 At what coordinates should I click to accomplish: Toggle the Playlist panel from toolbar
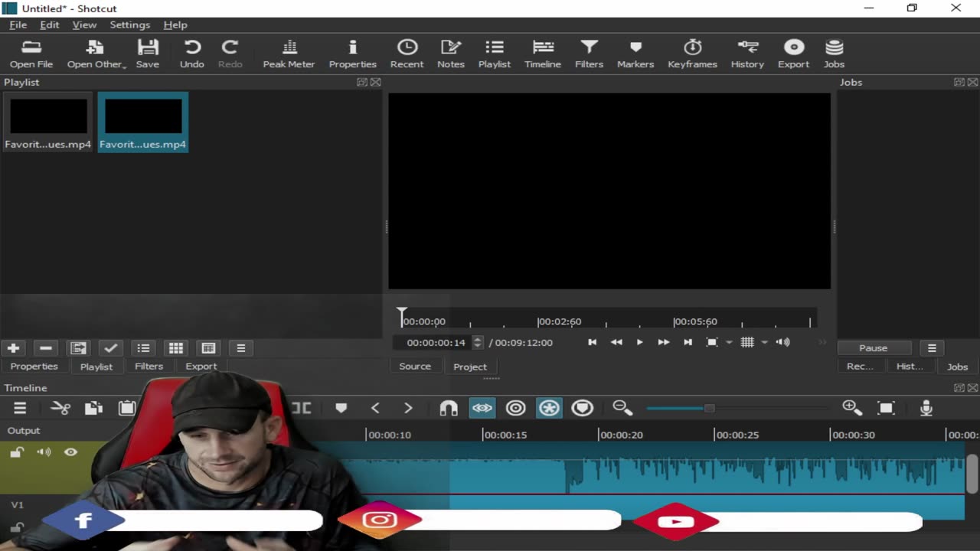(495, 54)
